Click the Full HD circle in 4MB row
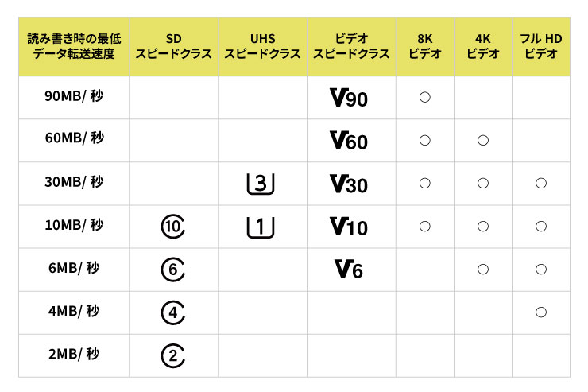This screenshot has height=392, width=588. click(x=541, y=312)
